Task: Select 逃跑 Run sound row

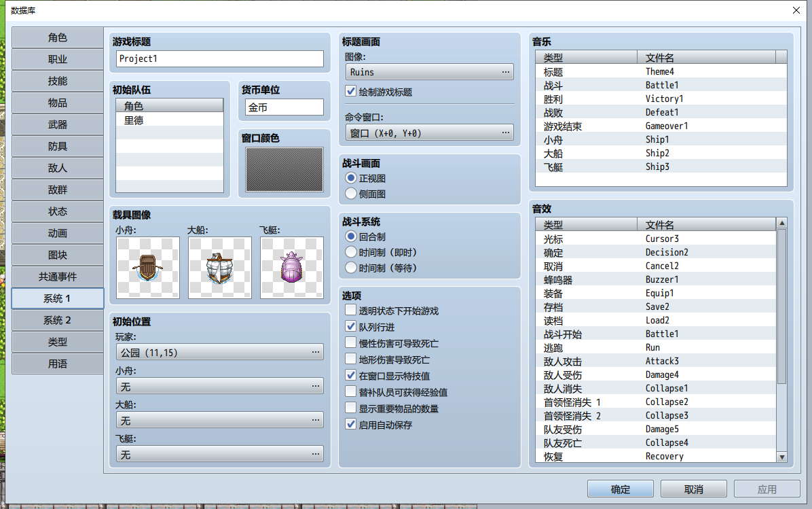Action: click(x=656, y=347)
